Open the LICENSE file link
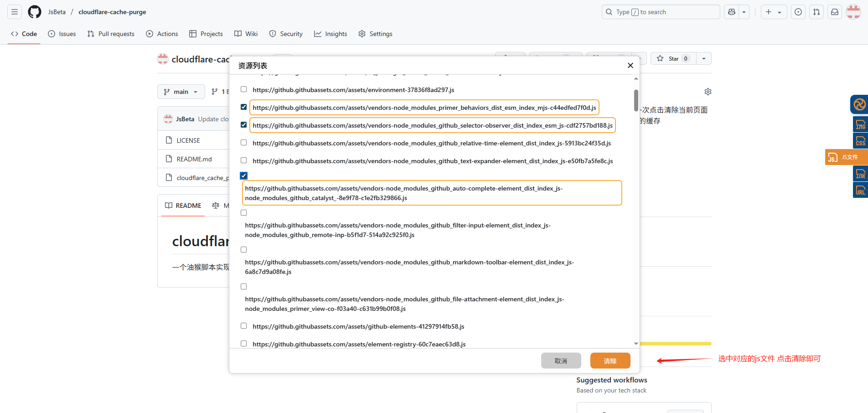 click(188, 140)
